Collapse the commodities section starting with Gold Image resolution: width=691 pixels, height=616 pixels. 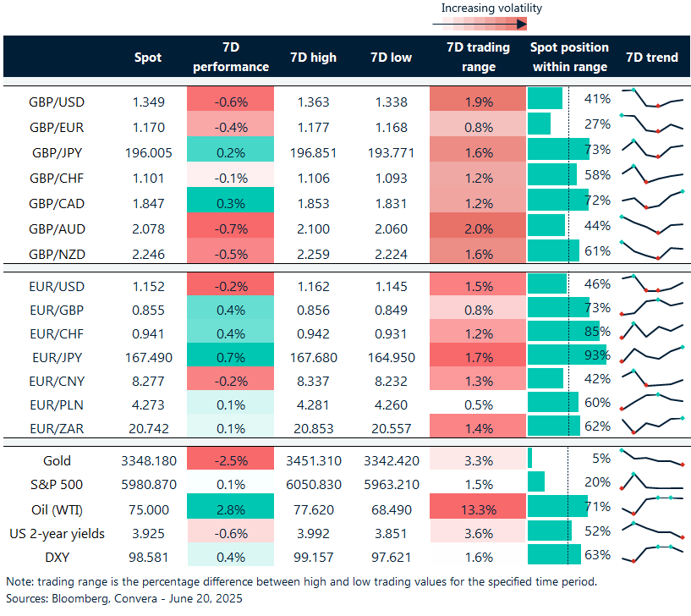pos(58,460)
